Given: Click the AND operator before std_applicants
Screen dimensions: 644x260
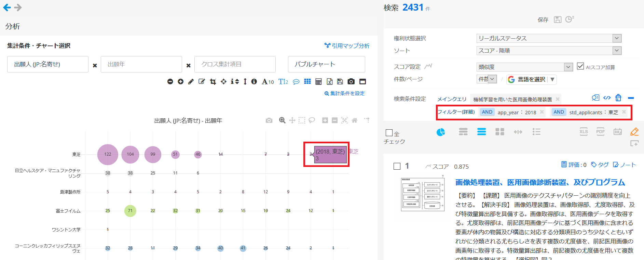Looking at the screenshot, I should point(559,112).
